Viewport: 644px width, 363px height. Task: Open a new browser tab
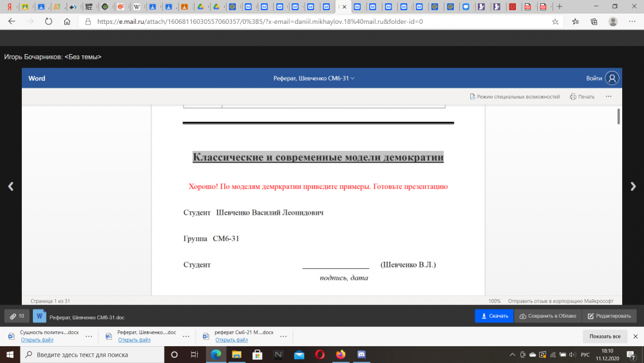559,6
